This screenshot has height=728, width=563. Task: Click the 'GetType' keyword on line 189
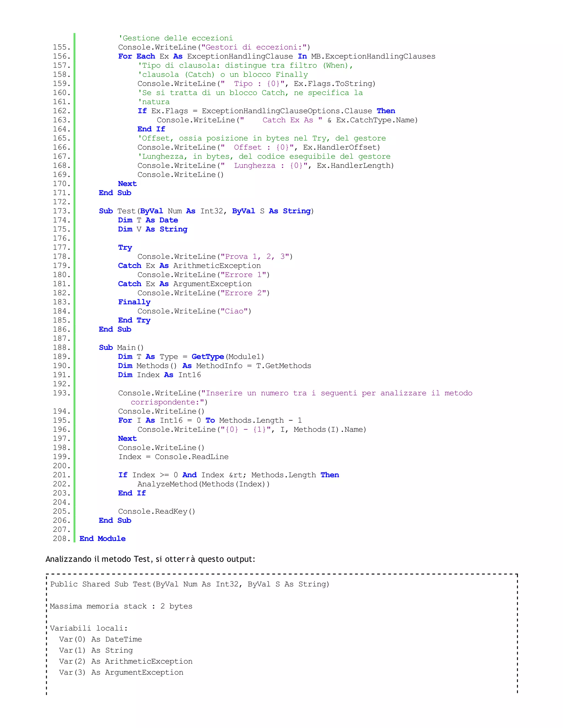coord(208,357)
